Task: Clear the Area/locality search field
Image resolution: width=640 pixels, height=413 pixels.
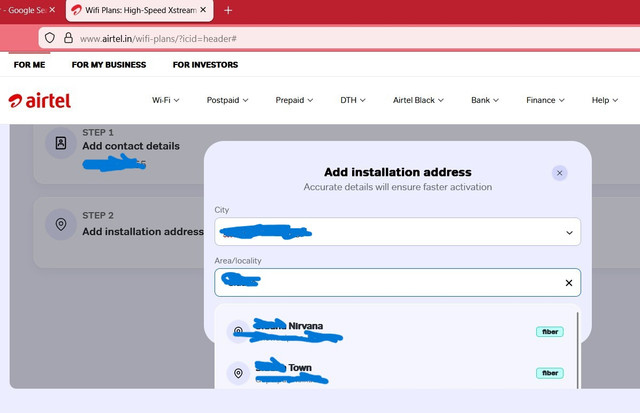Action: click(x=568, y=283)
